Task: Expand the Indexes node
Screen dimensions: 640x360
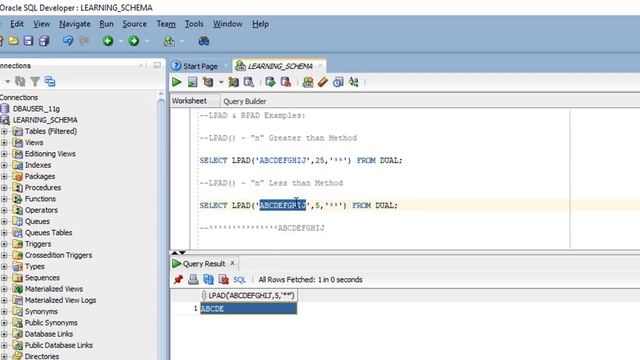Action: (4, 165)
